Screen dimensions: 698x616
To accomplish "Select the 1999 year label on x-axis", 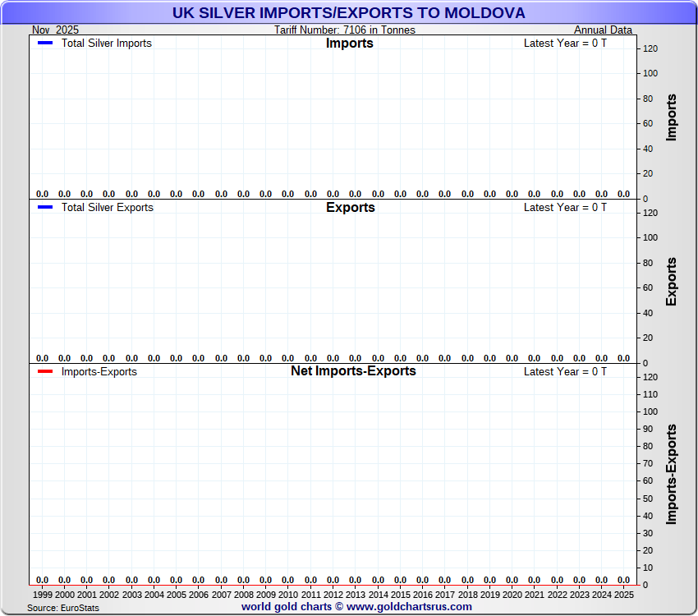I will click(x=43, y=595).
